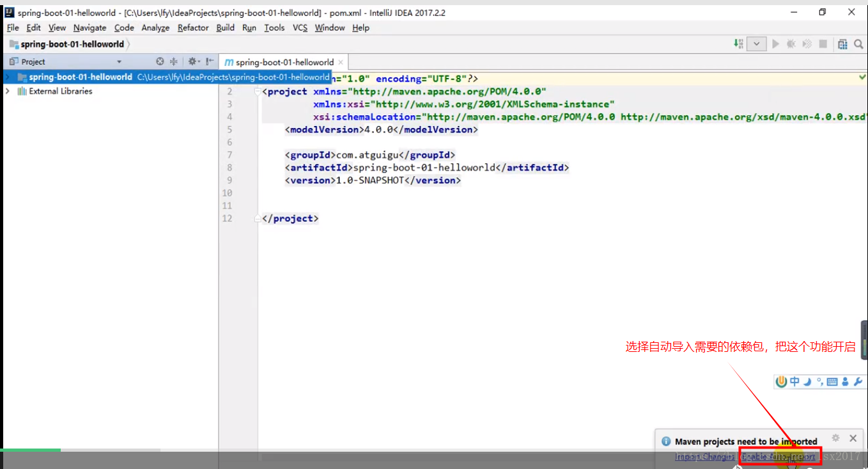The width and height of the screenshot is (868, 469).
Task: Open the Project panel gear settings
Action: tap(192, 61)
